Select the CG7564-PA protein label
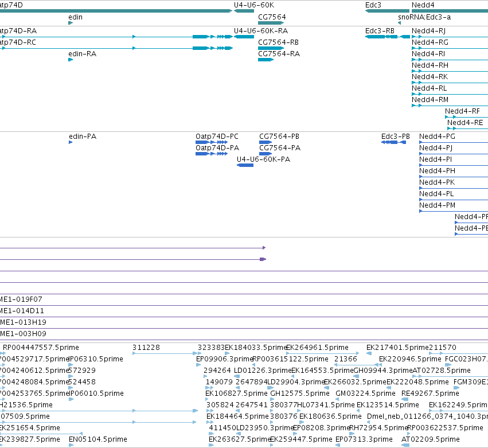This screenshot has height=448, width=488. coord(280,148)
